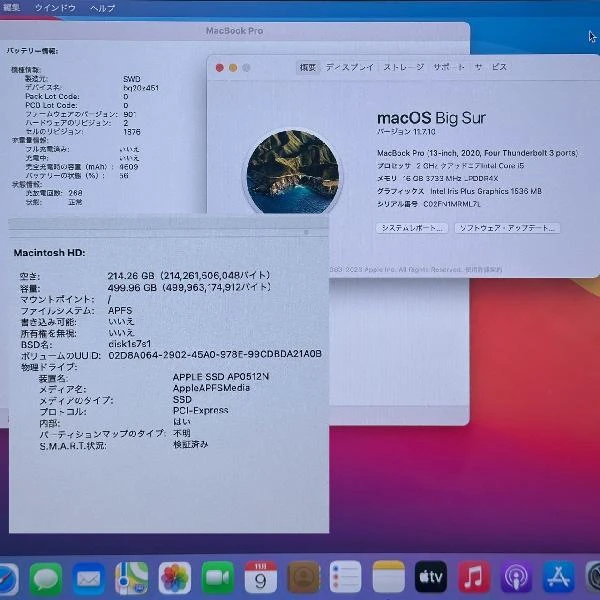Open Messages app in Dock
The width and height of the screenshot is (600, 600).
click(46, 578)
